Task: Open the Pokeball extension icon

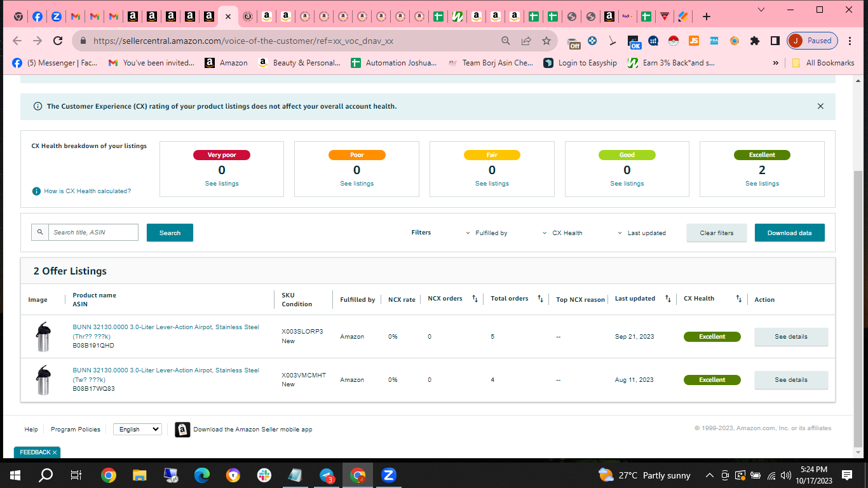Action: pyautogui.click(x=674, y=41)
